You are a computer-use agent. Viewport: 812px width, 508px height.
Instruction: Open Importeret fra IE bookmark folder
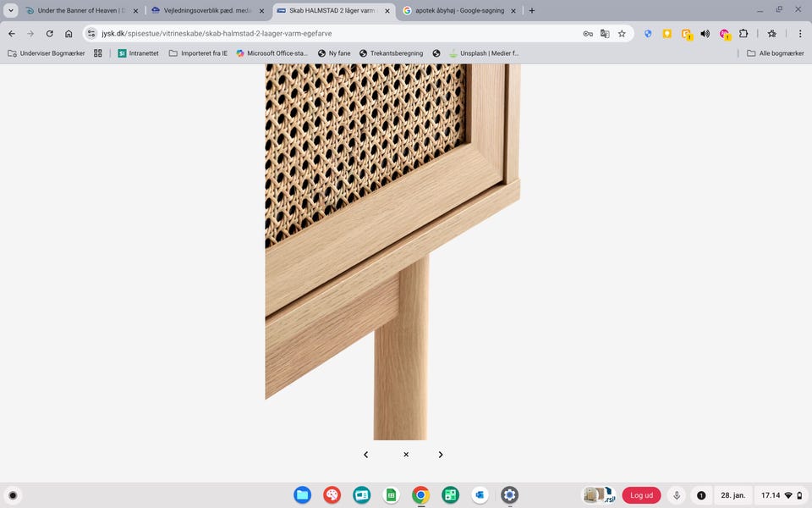pos(198,53)
